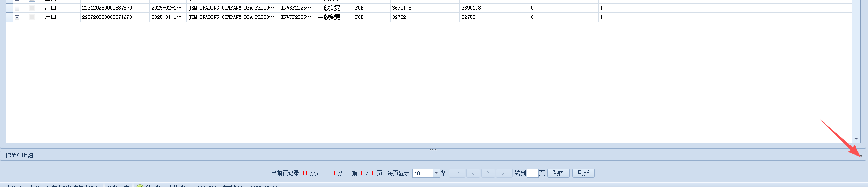This screenshot has height=187, width=868.
Task: Go to the first page of records
Action: coord(457,173)
